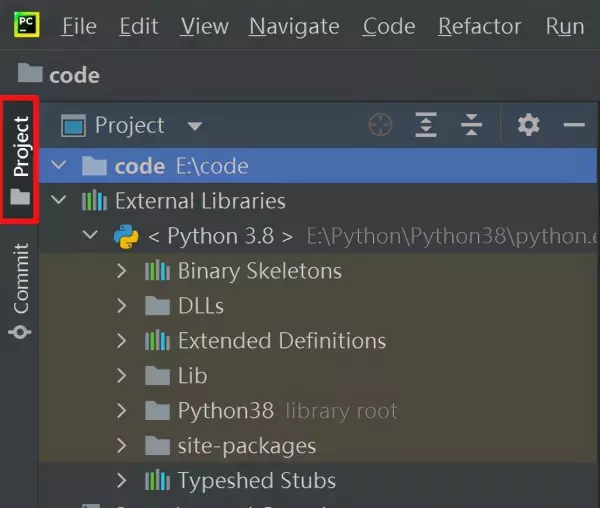Toggle the Project tool window side tab
The image size is (600, 508).
point(20,160)
